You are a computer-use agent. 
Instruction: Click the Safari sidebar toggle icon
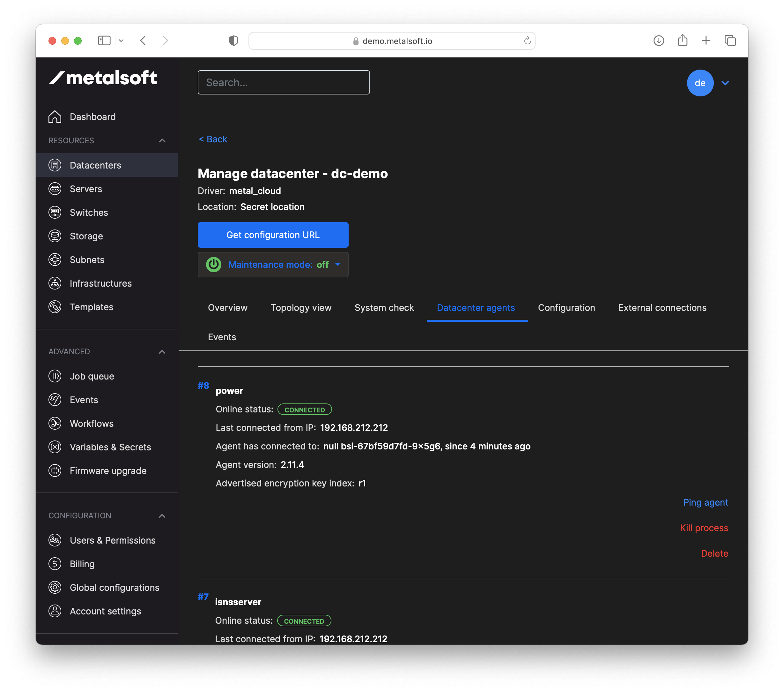104,41
